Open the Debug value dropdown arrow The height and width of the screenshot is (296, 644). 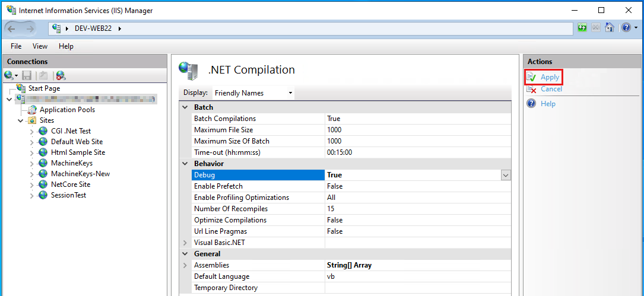coord(506,175)
